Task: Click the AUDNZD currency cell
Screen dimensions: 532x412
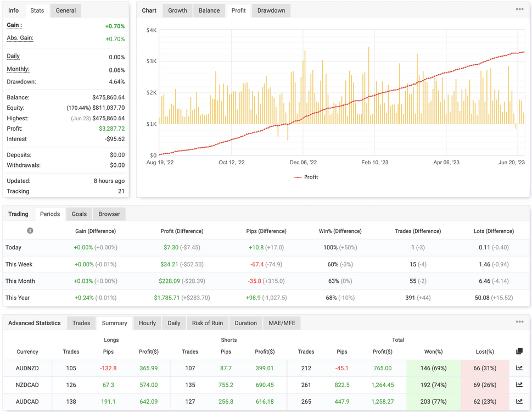Action: 27,368
